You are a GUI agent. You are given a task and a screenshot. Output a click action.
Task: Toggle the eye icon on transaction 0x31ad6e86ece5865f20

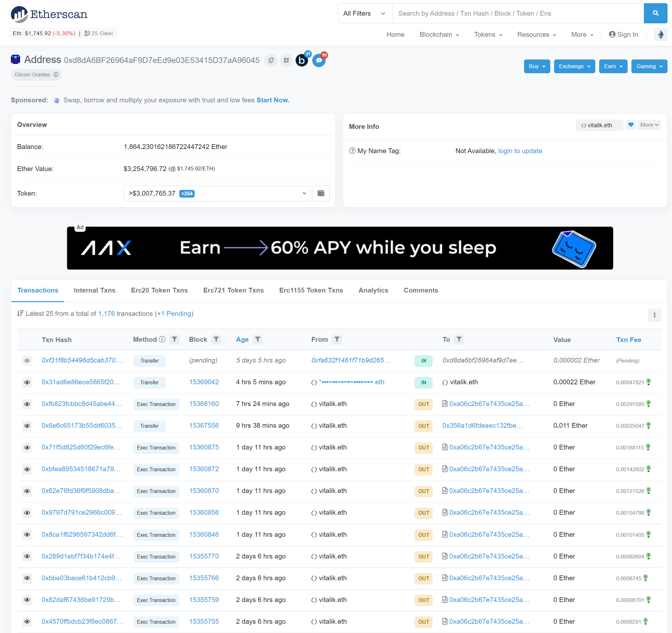pyautogui.click(x=27, y=382)
